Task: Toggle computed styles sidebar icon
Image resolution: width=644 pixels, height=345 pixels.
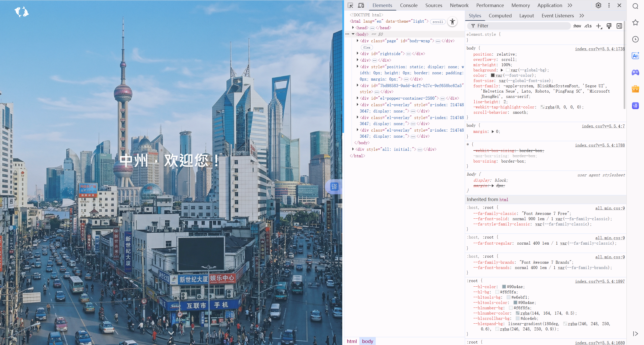Action: click(x=619, y=26)
